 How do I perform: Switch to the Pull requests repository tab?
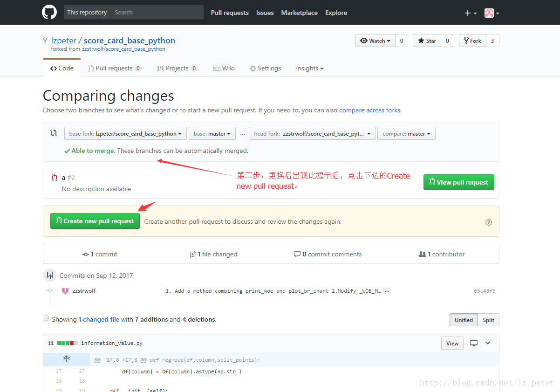tap(115, 69)
